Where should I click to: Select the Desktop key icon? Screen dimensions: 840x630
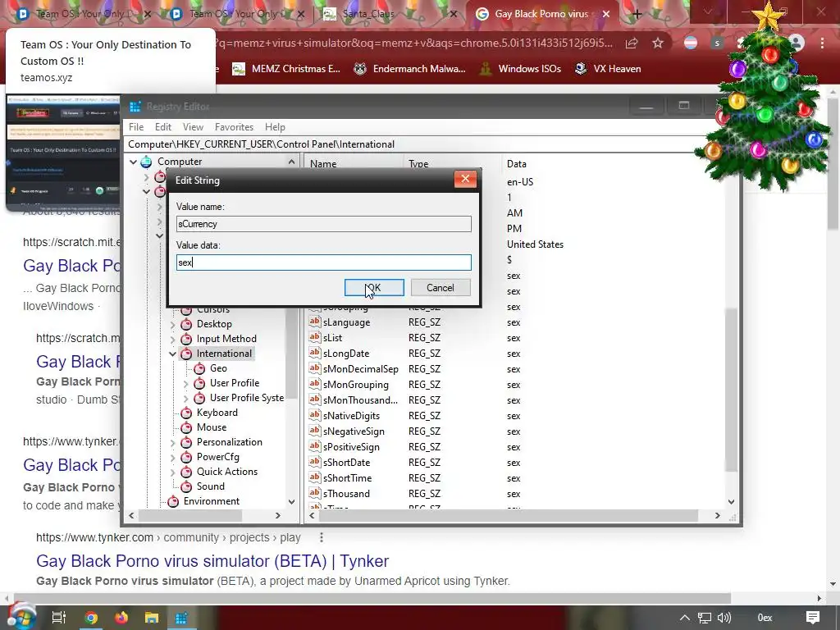pyautogui.click(x=186, y=324)
